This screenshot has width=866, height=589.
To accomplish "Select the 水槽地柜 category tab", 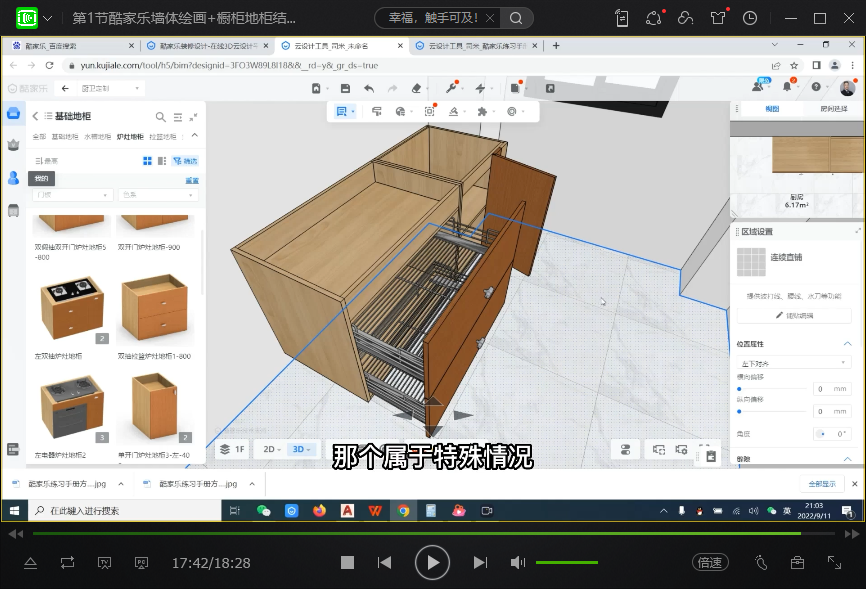I will (x=97, y=136).
